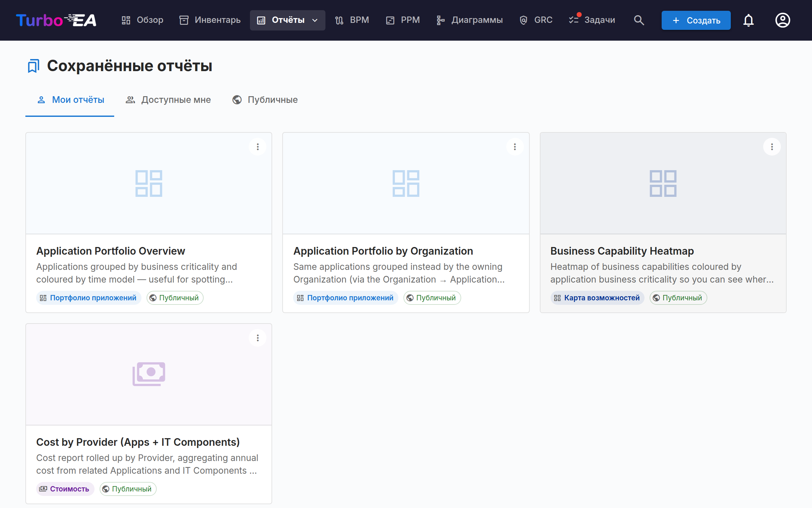Open Задачи navigation item
812x508 pixels.
coord(592,20)
